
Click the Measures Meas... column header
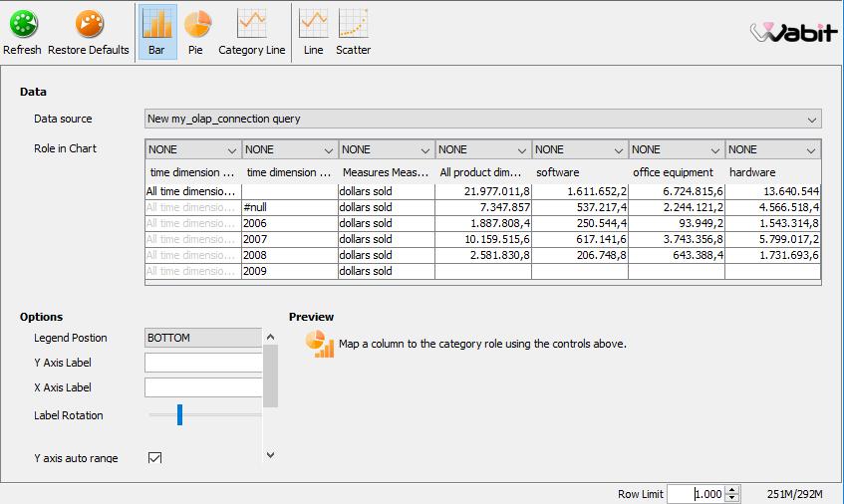tap(386, 172)
